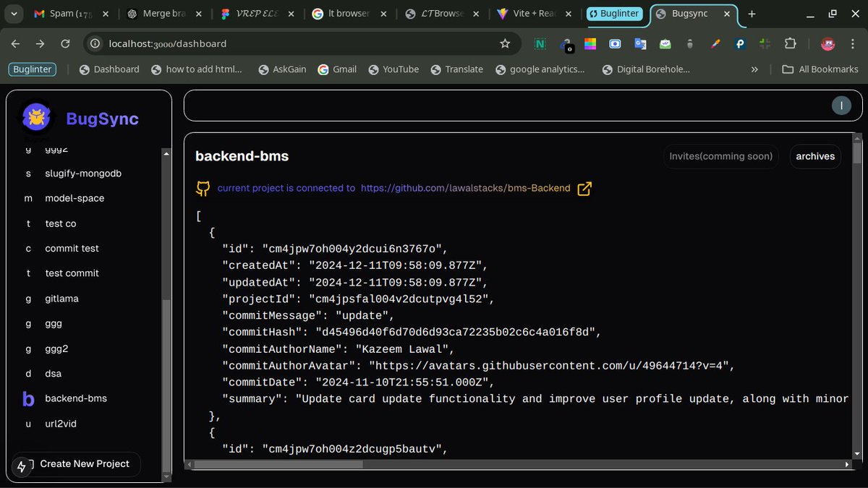Open the browser extensions puzzle icon

click(790, 43)
